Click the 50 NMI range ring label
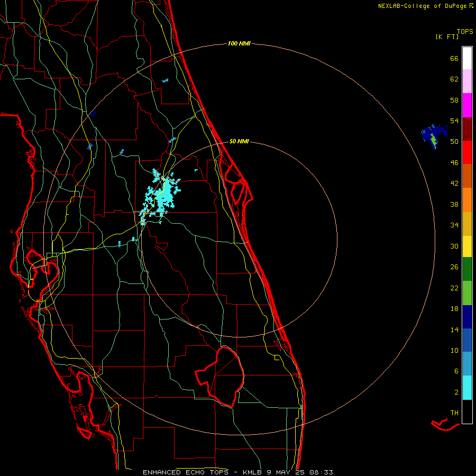Image resolution: width=476 pixels, height=476 pixels. click(x=239, y=141)
